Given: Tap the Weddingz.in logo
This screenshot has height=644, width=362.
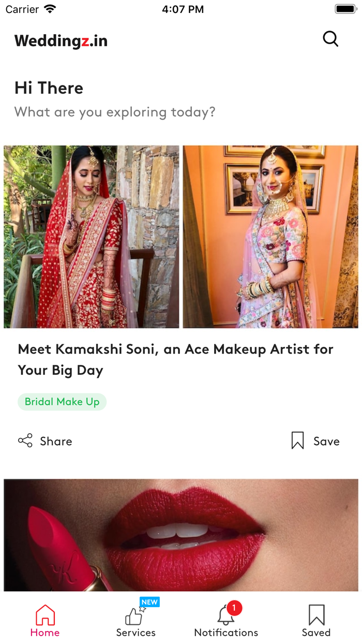Looking at the screenshot, I should 61,41.
